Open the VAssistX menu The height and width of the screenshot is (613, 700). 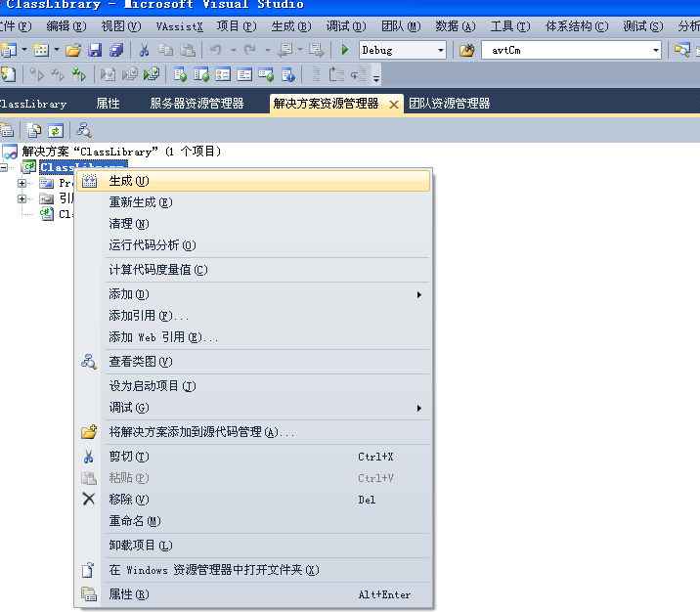(180, 26)
